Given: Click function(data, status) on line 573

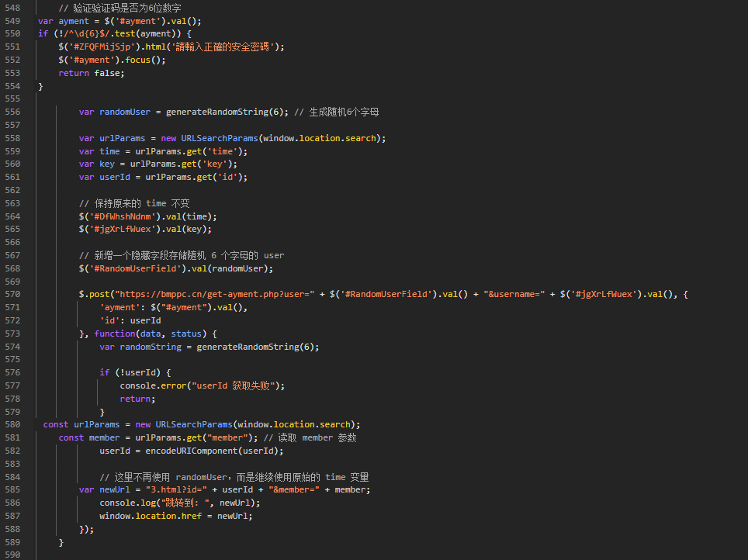Looking at the screenshot, I should pyautogui.click(x=151, y=334).
